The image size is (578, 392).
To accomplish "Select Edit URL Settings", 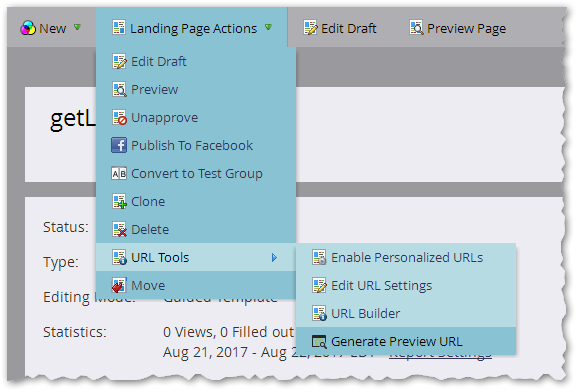I will point(406,285).
